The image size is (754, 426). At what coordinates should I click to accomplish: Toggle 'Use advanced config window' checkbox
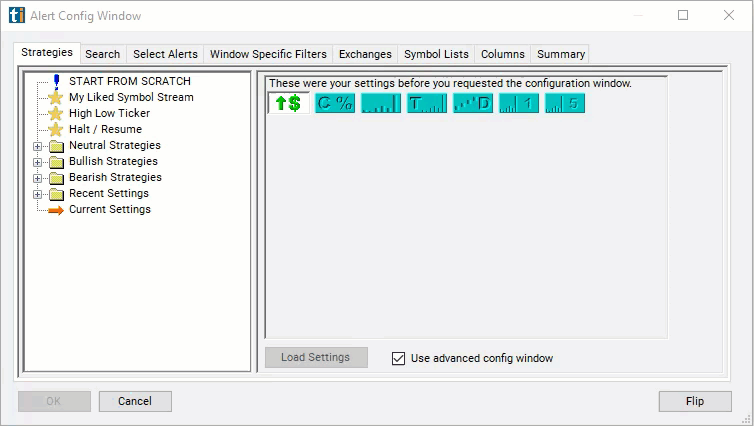(x=399, y=358)
